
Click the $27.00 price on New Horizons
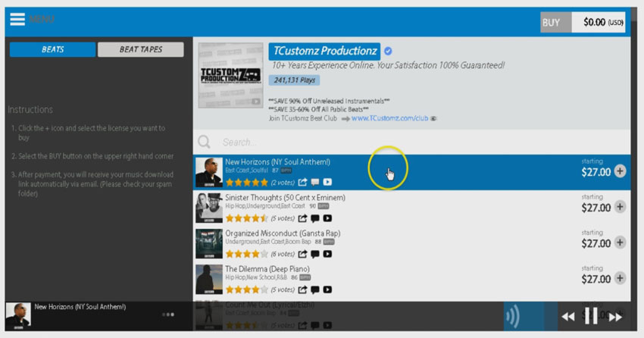(596, 172)
